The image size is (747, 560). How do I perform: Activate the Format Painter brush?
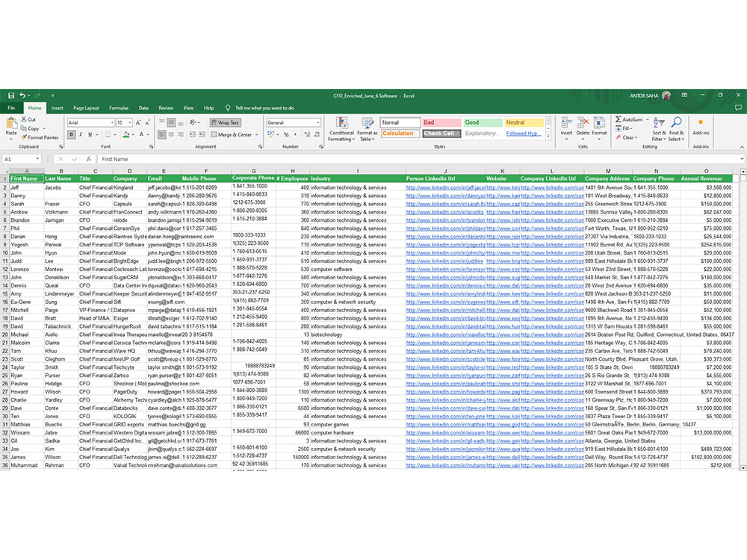[24, 137]
